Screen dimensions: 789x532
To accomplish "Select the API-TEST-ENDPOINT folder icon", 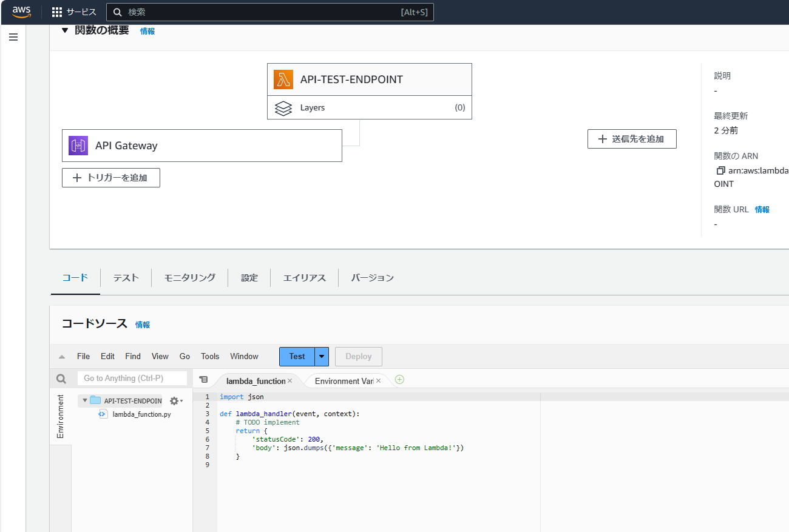I will (95, 400).
